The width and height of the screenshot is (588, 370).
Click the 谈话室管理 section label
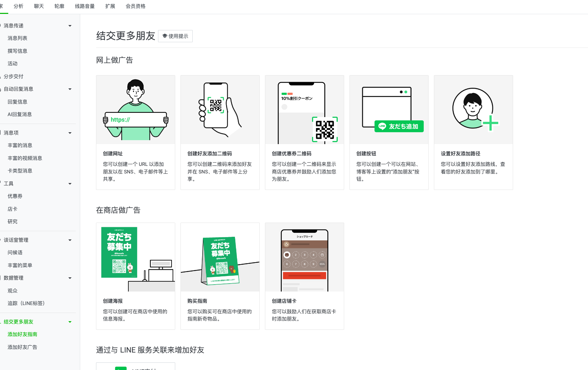16,240
